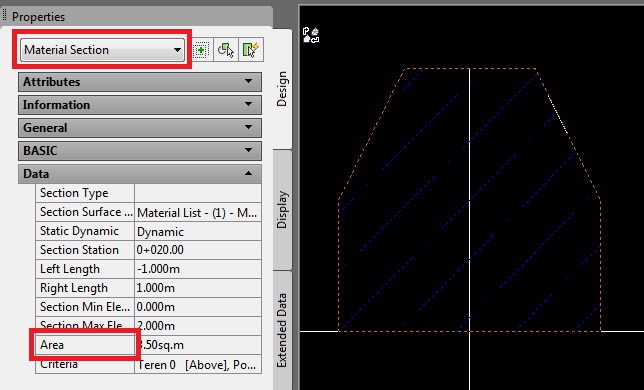Click the Quick Select cursor icon
Viewport: 644px width, 390px height.
click(226, 50)
